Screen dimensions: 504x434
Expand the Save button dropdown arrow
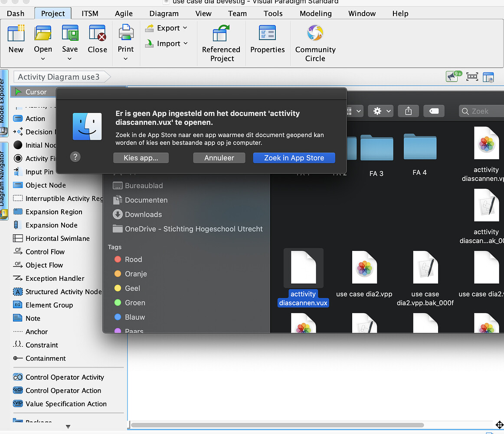click(70, 59)
